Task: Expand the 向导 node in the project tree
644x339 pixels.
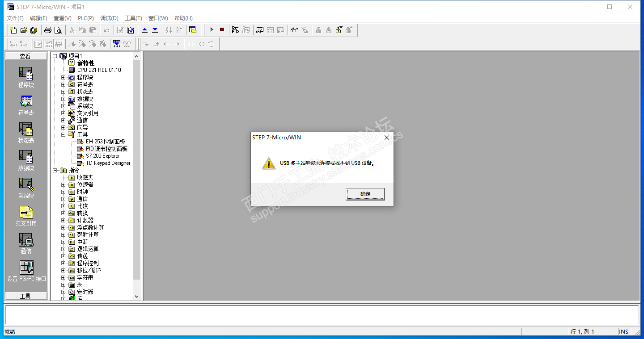Action: tap(64, 127)
